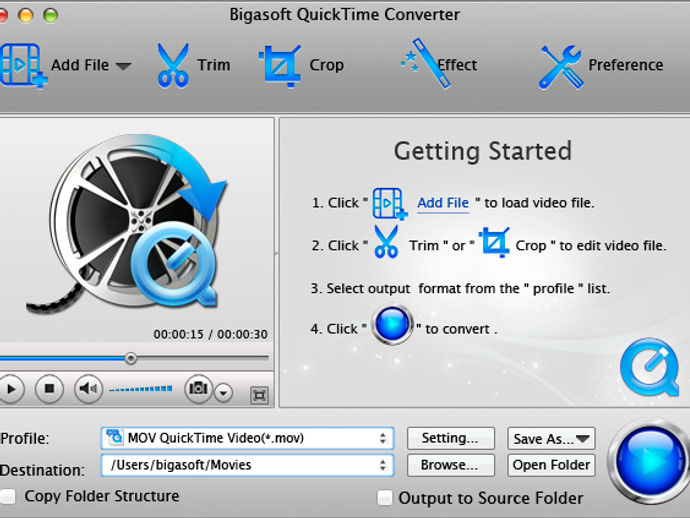This screenshot has height=518, width=690.
Task: Enable Output to Source Folder checkbox
Action: (385, 498)
